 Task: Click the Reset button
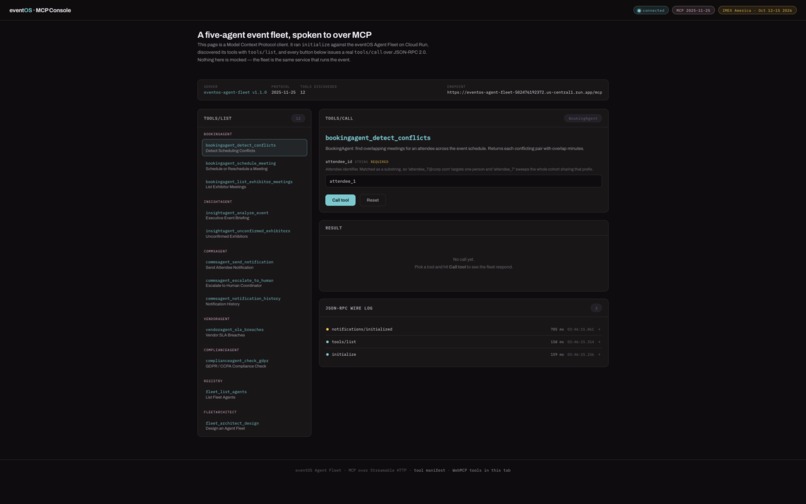373,200
